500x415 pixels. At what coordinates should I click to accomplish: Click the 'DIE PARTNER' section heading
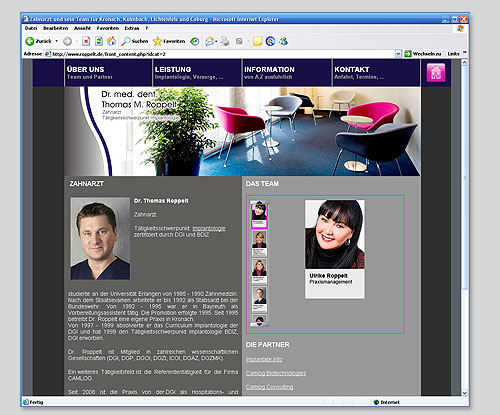[267, 345]
